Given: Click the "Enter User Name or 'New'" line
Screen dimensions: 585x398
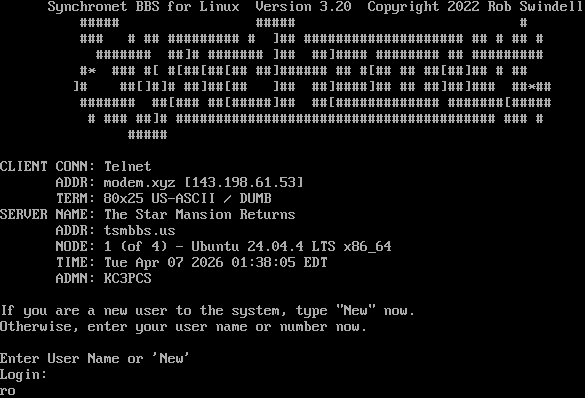Looking at the screenshot, I should tap(94, 358).
